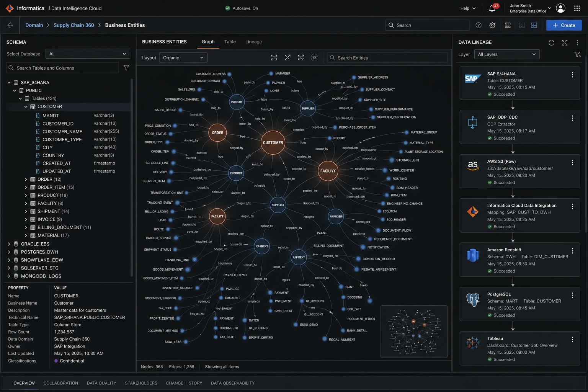Screen dimensions: 588x392
Task: Click collapse graph arrows icon
Action: 301,57
